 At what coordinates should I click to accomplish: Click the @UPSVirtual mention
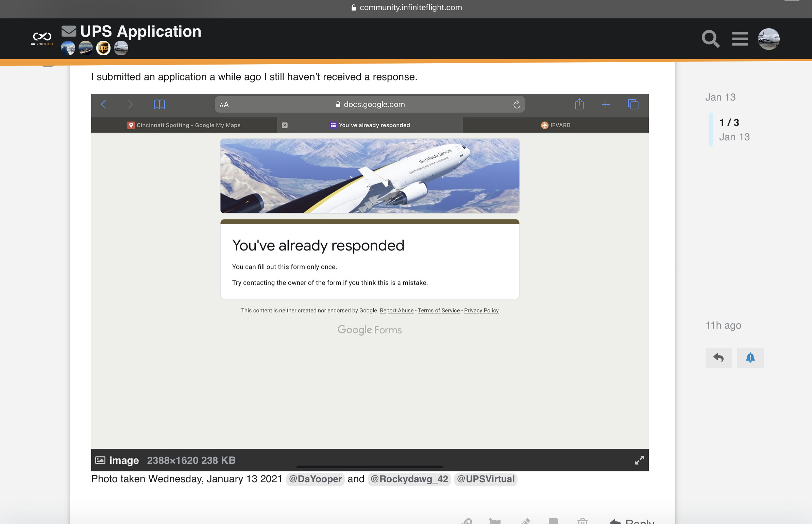pos(485,479)
